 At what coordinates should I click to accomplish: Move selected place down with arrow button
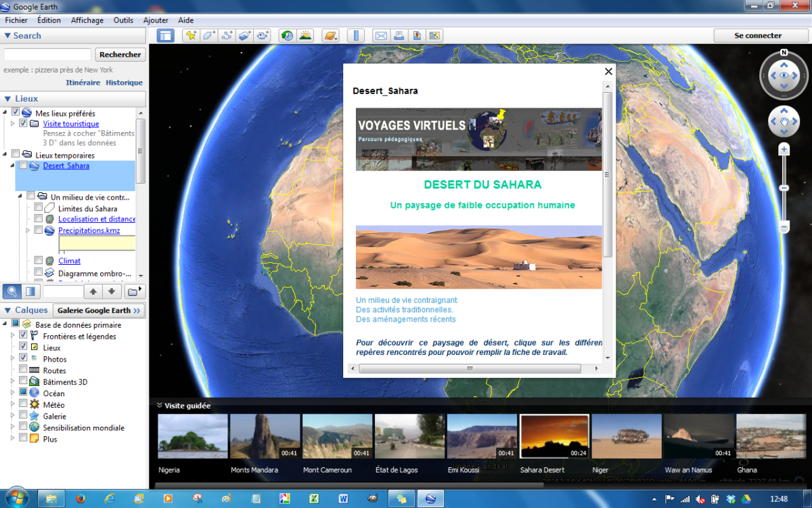[112, 291]
